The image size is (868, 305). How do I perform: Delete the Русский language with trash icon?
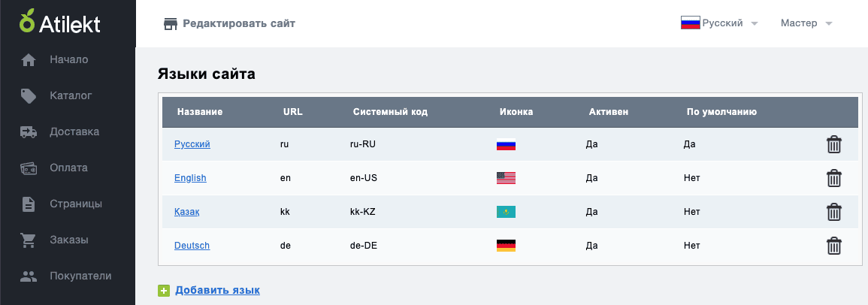point(833,144)
